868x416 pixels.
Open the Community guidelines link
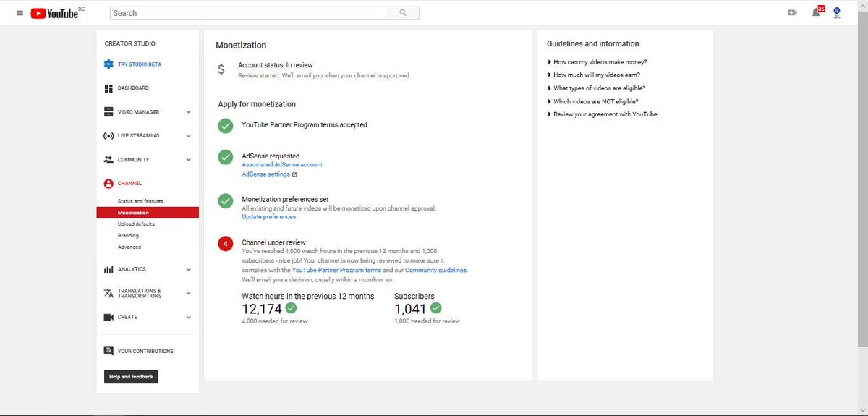pyautogui.click(x=436, y=270)
